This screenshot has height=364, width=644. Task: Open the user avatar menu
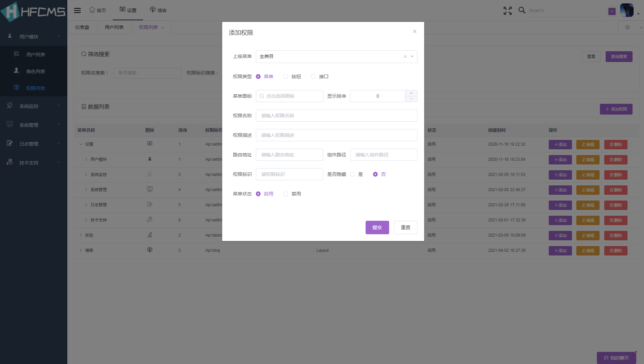(x=627, y=10)
